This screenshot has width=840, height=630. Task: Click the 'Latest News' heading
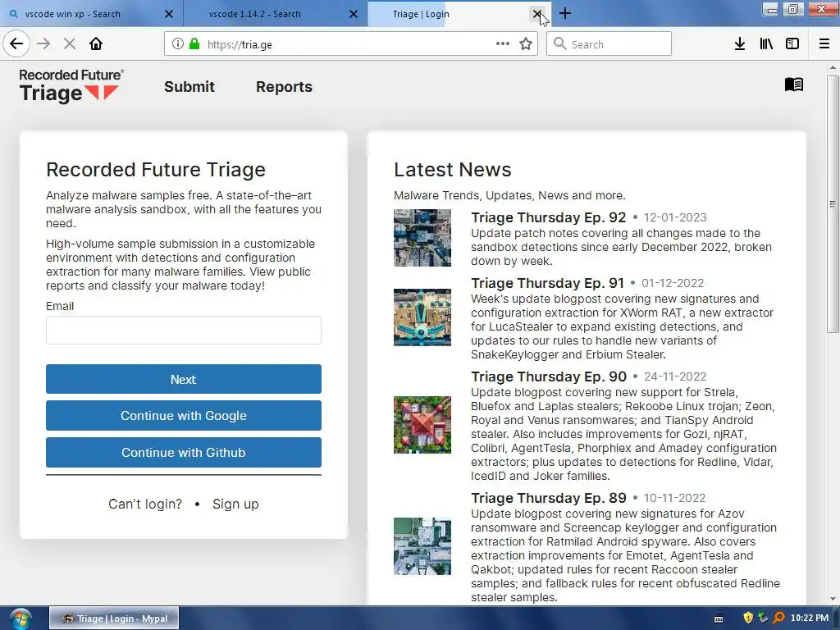click(x=453, y=170)
